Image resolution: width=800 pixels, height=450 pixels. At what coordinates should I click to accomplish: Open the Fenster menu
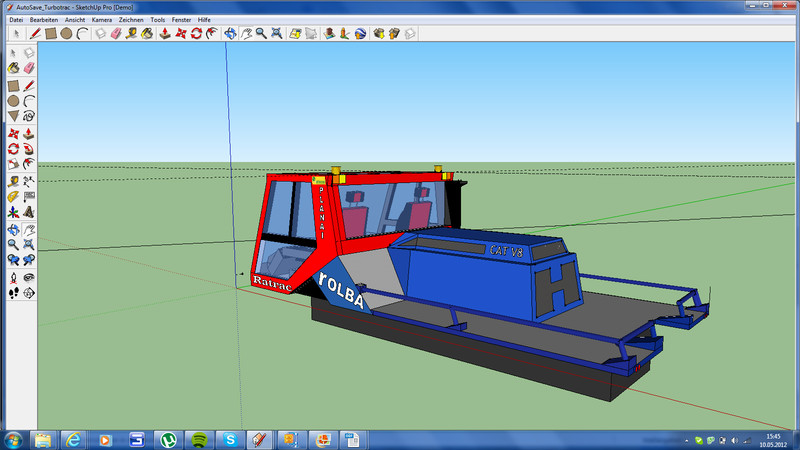pyautogui.click(x=181, y=20)
